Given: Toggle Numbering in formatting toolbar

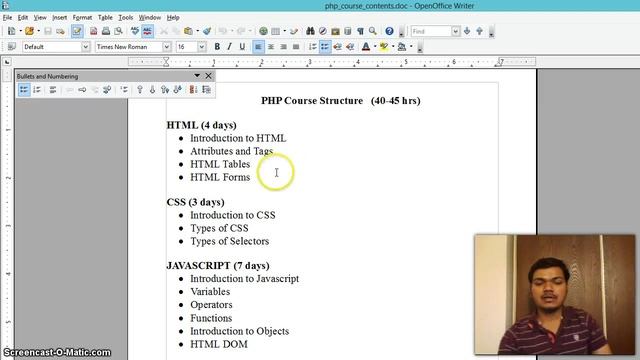Looking at the screenshot, I should coord(312,47).
